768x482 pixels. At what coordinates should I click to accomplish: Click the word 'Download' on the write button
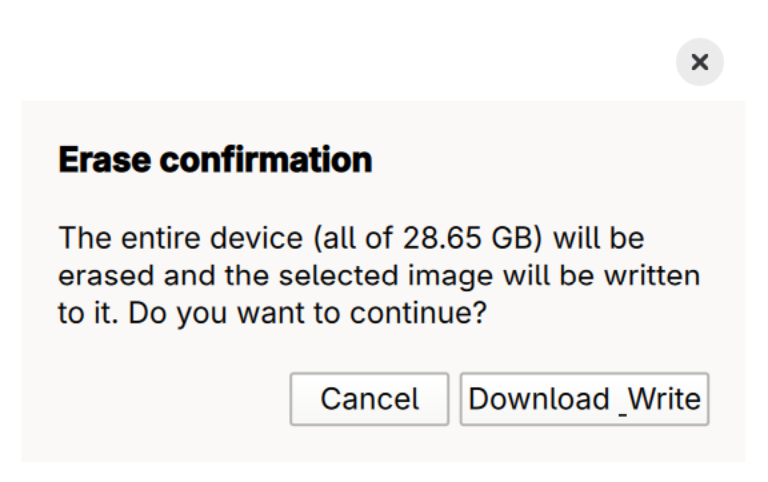click(539, 399)
